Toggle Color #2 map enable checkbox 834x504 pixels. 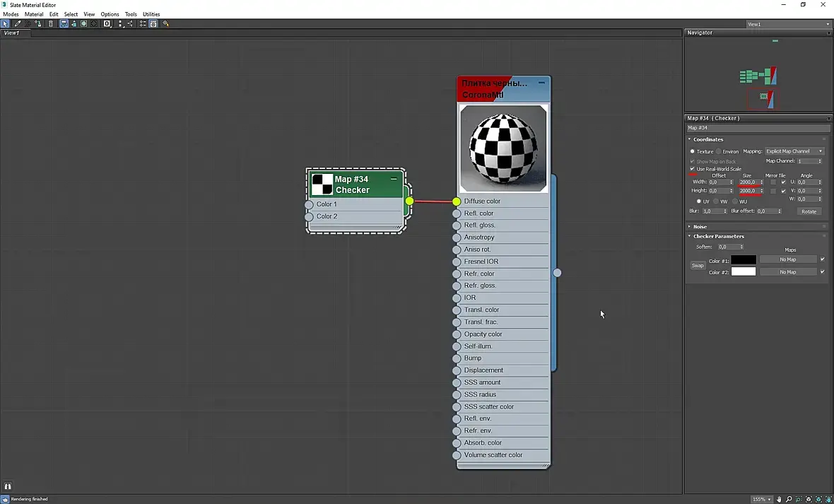click(822, 271)
